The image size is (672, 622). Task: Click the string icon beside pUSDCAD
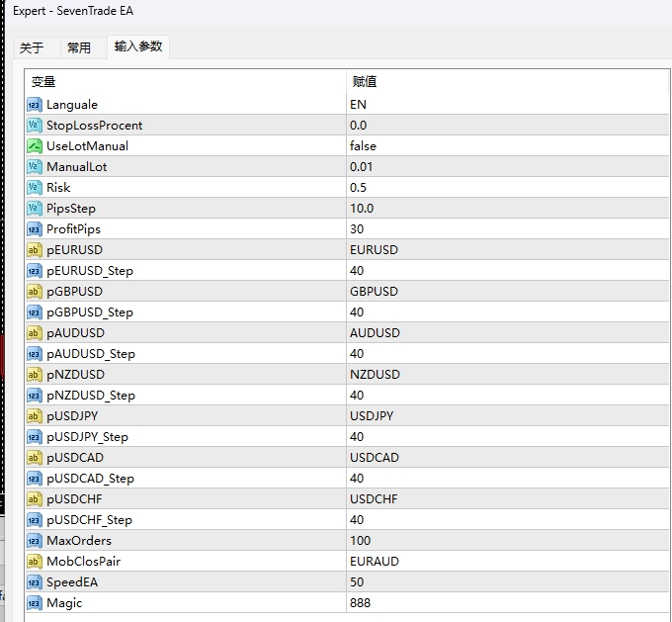click(x=35, y=457)
